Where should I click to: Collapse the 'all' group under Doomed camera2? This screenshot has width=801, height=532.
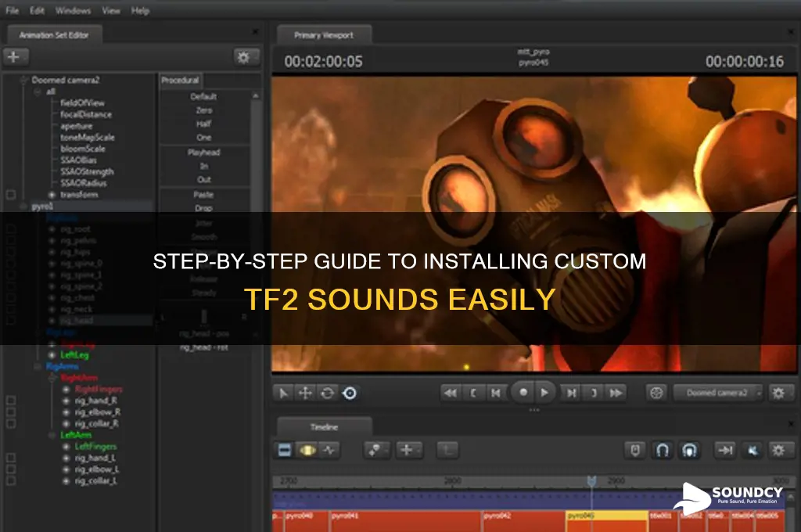[x=38, y=92]
